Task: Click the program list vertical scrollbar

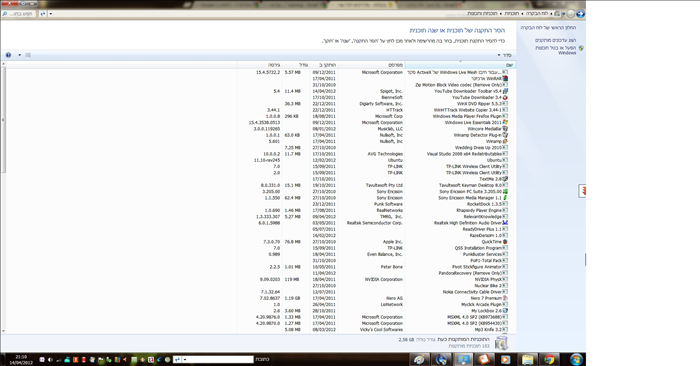Action: coord(3,199)
